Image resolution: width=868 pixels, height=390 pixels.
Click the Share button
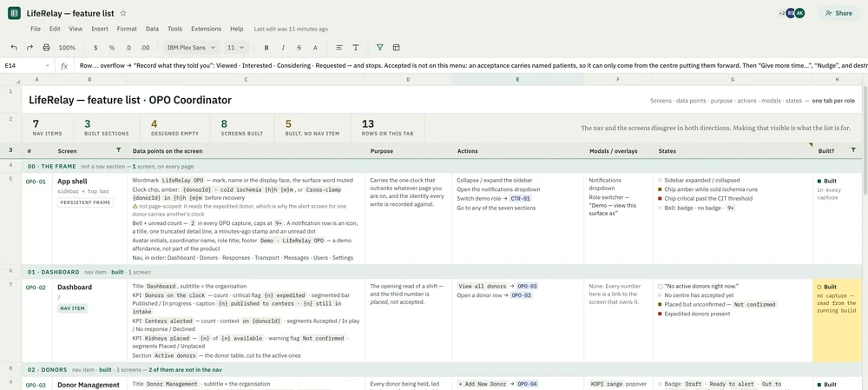838,13
